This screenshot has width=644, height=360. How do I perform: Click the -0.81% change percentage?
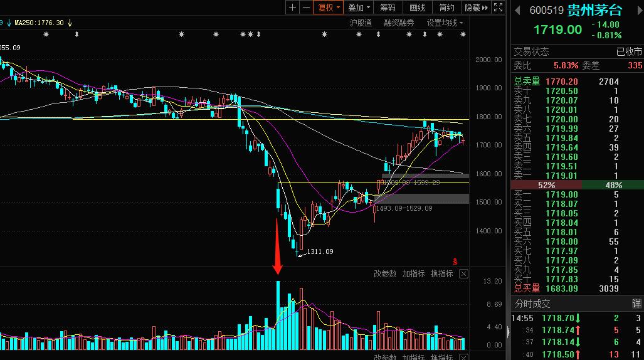[x=606, y=35]
